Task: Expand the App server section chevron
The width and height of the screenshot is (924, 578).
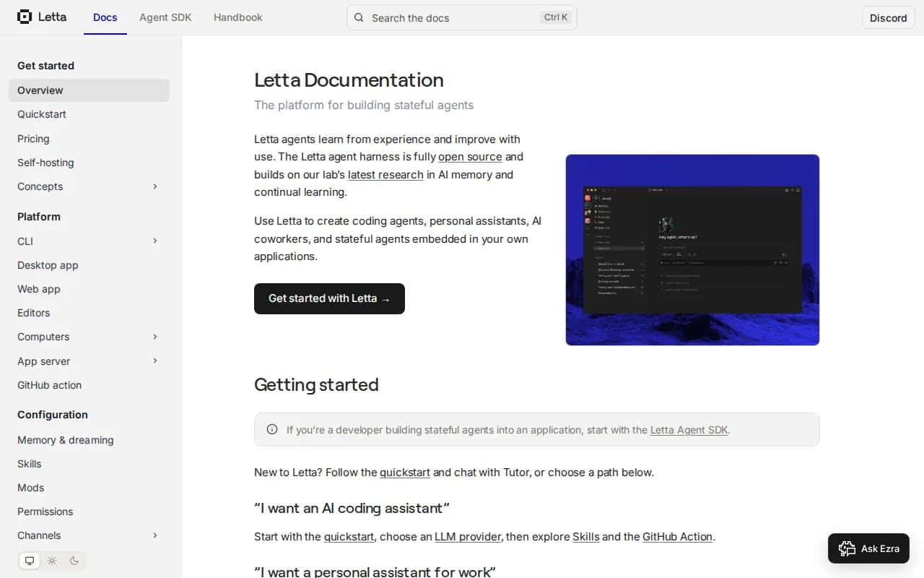Action: pyautogui.click(x=155, y=361)
